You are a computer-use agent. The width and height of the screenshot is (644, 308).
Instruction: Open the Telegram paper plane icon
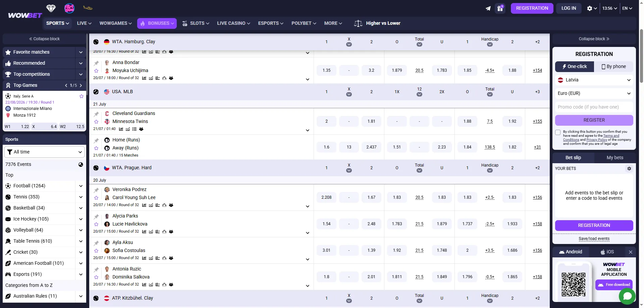coord(488,8)
